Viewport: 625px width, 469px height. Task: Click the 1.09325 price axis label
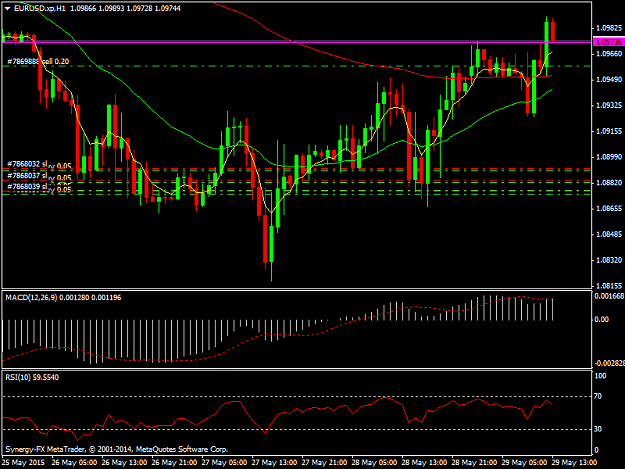609,105
